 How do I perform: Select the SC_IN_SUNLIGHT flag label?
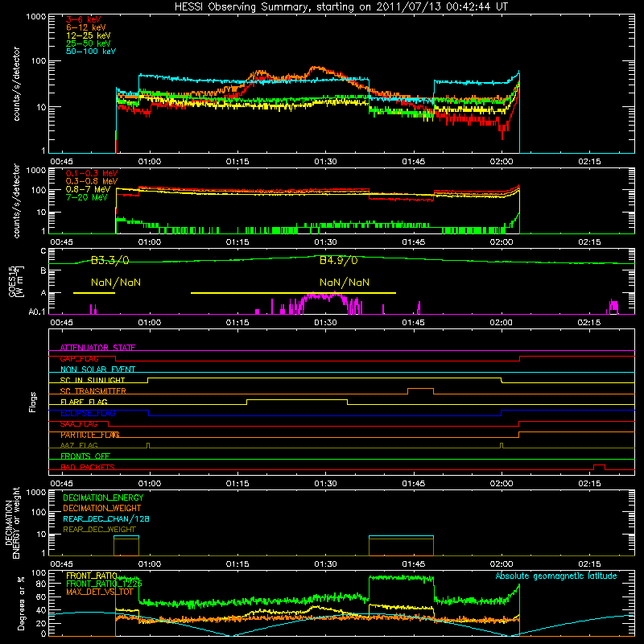(x=93, y=380)
